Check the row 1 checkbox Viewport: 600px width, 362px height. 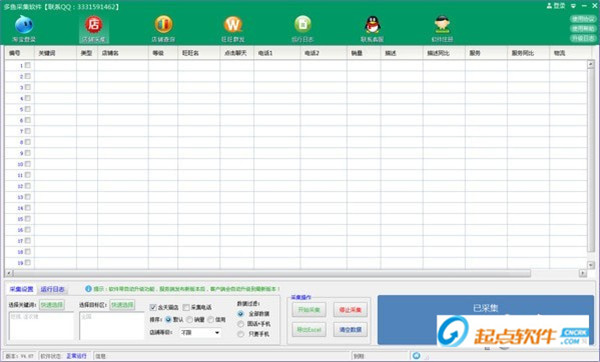(28, 65)
